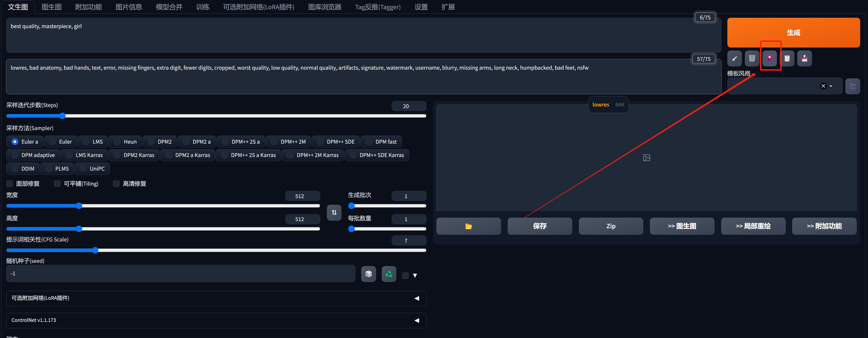Click the floppy disk save style icon
The width and height of the screenshot is (868, 338).
(804, 58)
